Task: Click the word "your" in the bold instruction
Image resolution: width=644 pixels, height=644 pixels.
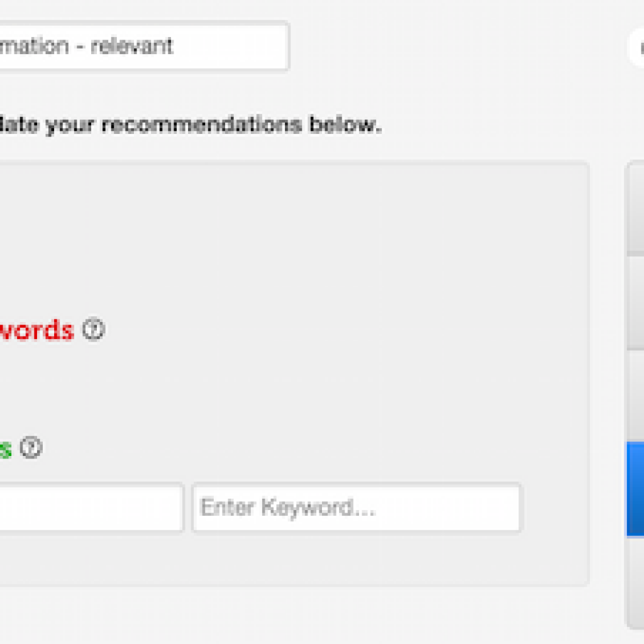Action: [71, 125]
